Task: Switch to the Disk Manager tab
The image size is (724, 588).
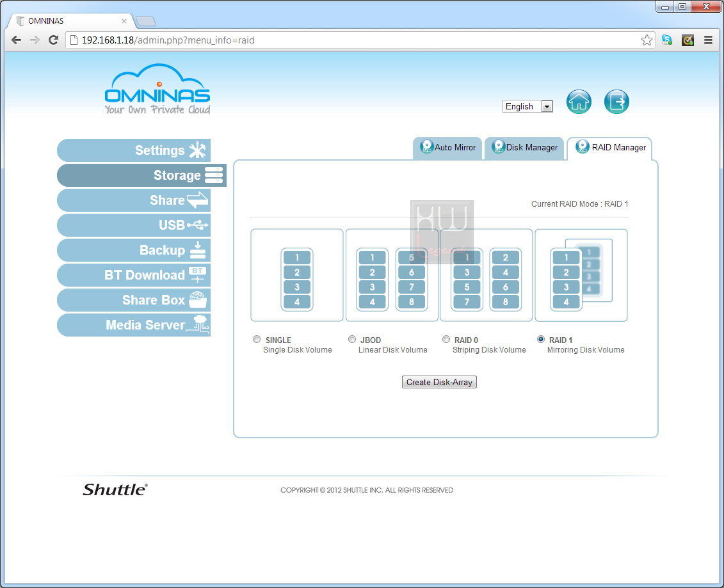Action: click(524, 148)
